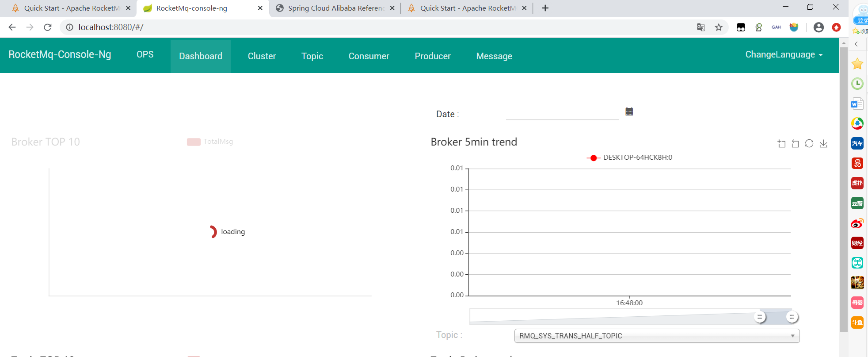Open the RMQ_SYS_TRANS_HALF_TOPIC topic dropdown
The image size is (868, 357).
(657, 336)
